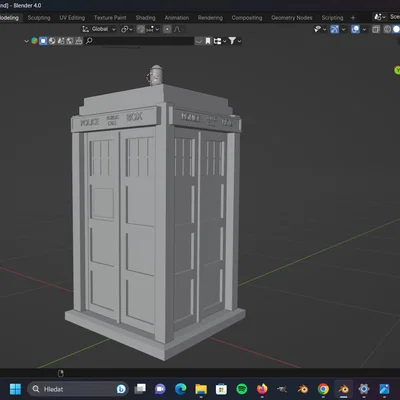Switch to wireframe viewport shading
This screenshot has width=400, height=400.
coord(387,29)
